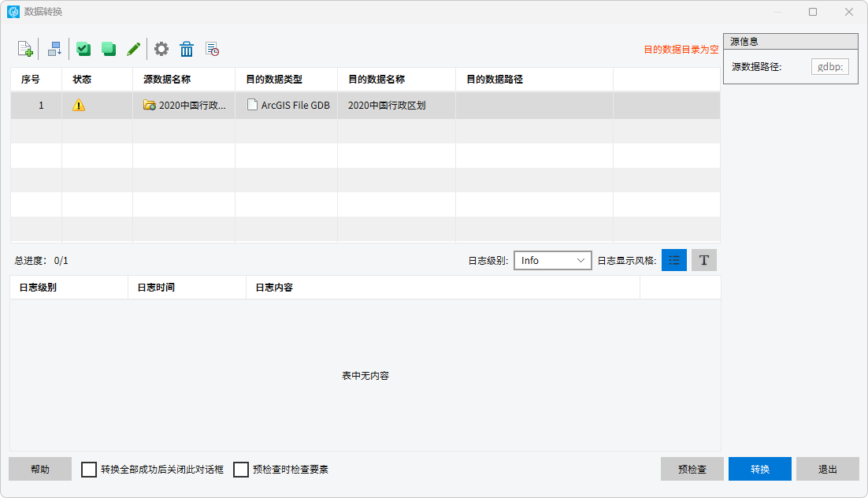
Task: Click the ArcGIS File GDB type cell
Action: [x=287, y=105]
